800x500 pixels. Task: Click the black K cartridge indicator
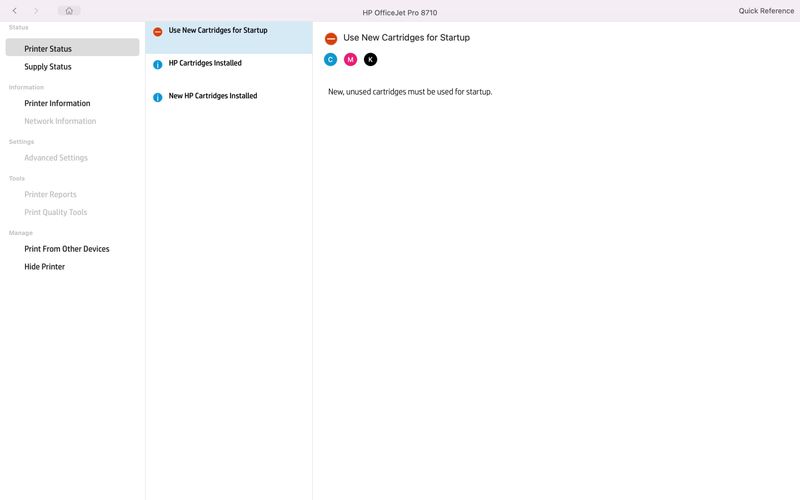(x=370, y=60)
